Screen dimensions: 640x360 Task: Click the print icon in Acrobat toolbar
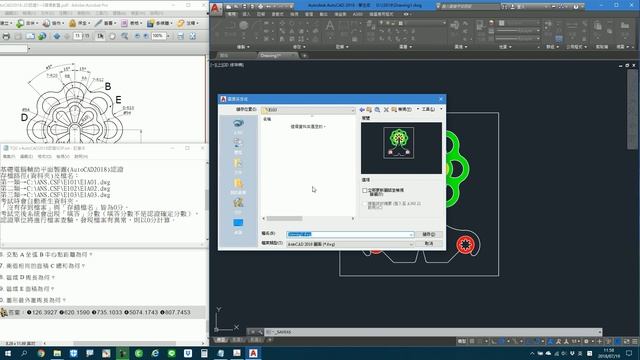(6, 36)
